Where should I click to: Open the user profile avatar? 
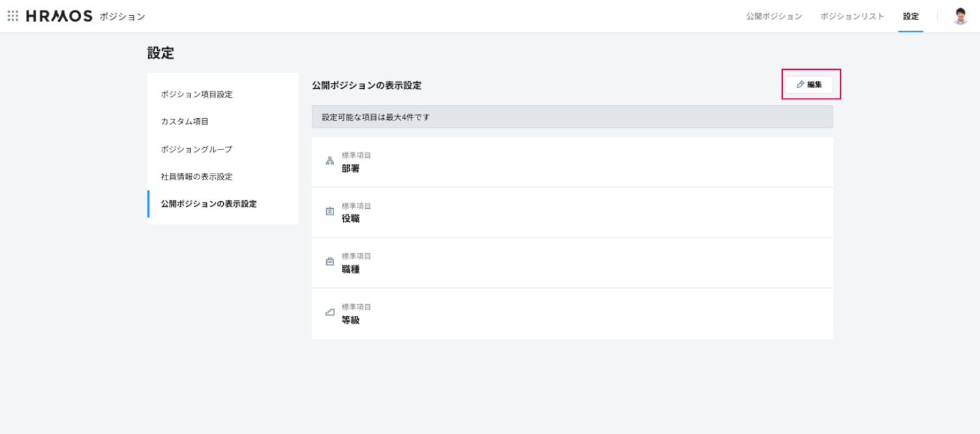click(x=960, y=16)
